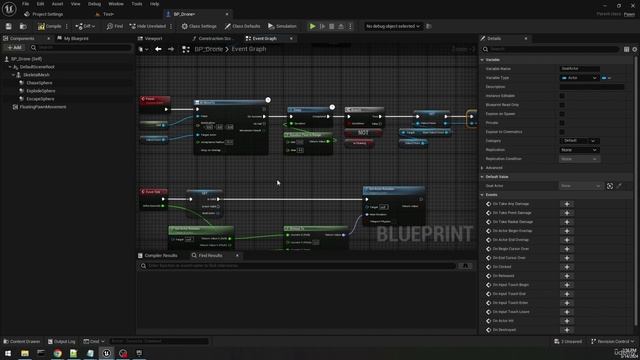Image resolution: width=640 pixels, height=360 pixels.
Task: Add On Clicked event
Action: (567, 267)
